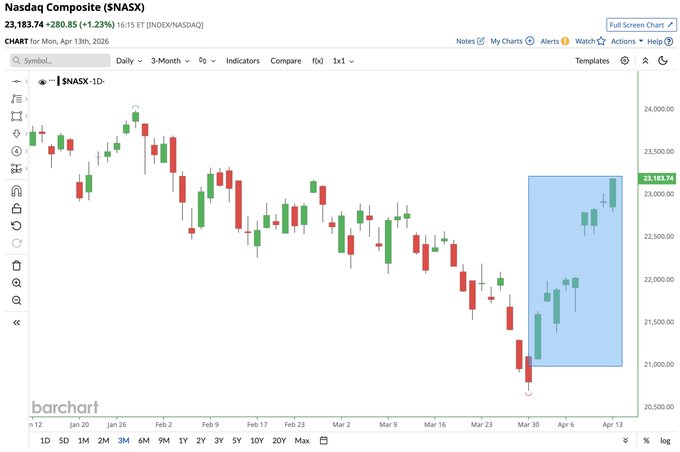Select the 6M time range tab
The width and height of the screenshot is (680, 452).
(x=144, y=441)
